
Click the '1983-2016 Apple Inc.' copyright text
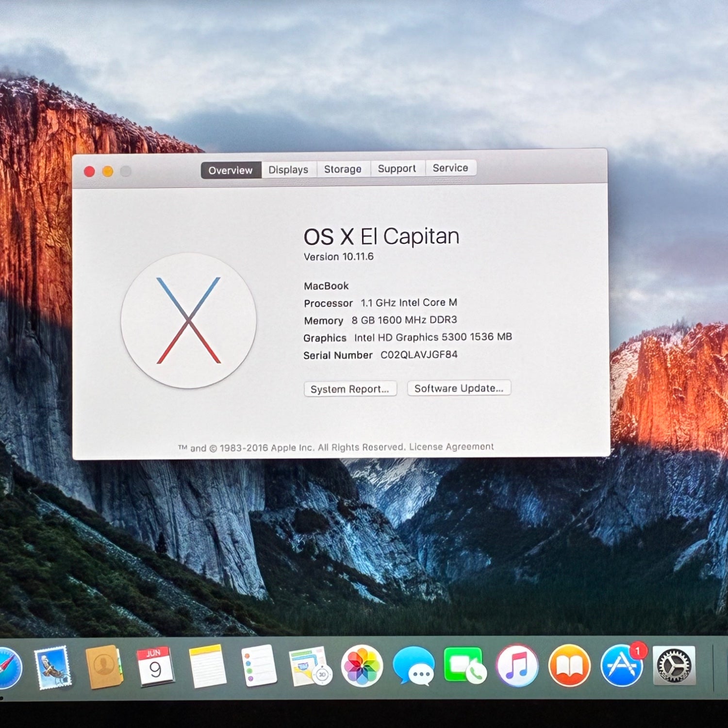point(267,448)
